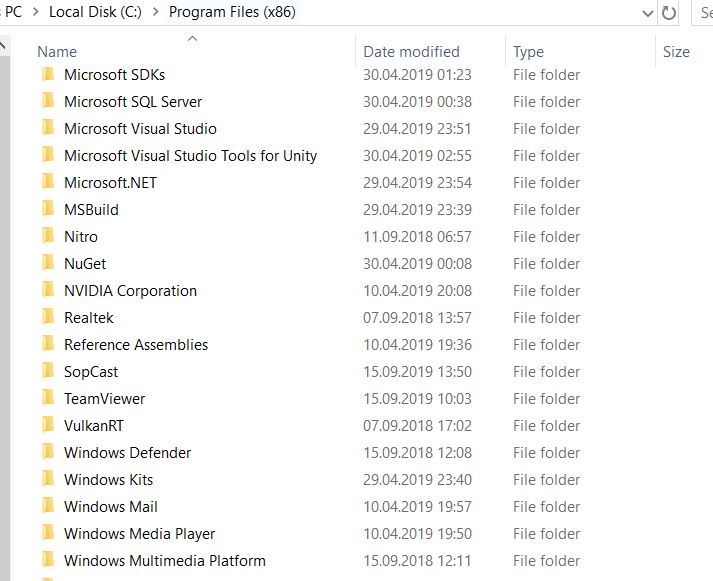713x581 pixels.
Task: Click date 30.04.2019 02:55 in Unity Tools row
Action: (417, 155)
